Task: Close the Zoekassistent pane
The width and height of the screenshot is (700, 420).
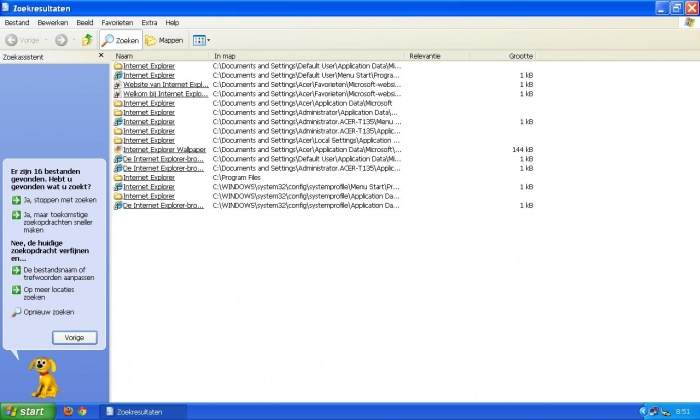Action: point(101,55)
